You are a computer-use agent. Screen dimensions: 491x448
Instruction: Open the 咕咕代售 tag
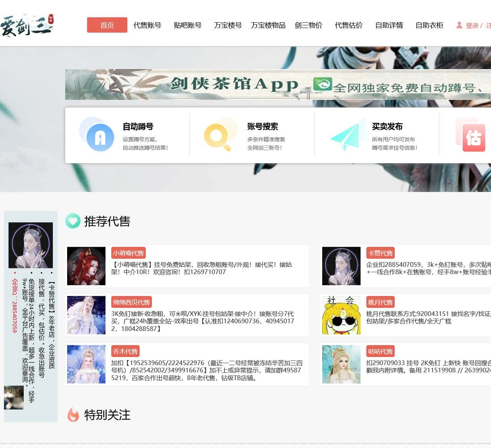point(381,351)
